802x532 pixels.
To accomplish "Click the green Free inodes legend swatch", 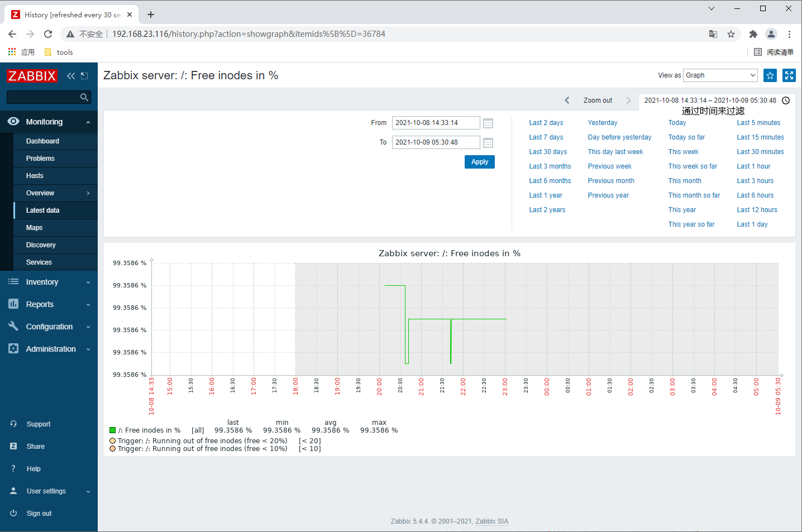I will 112,430.
